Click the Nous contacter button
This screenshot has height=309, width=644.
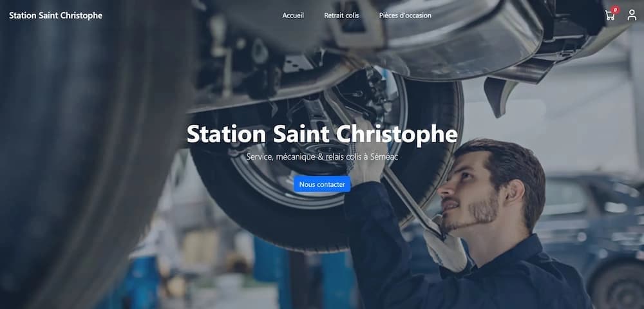[322, 184]
